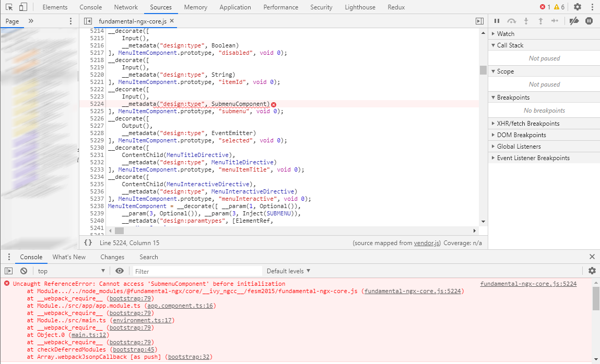Open the Performance tab
The height and width of the screenshot is (364, 600).
point(280,7)
